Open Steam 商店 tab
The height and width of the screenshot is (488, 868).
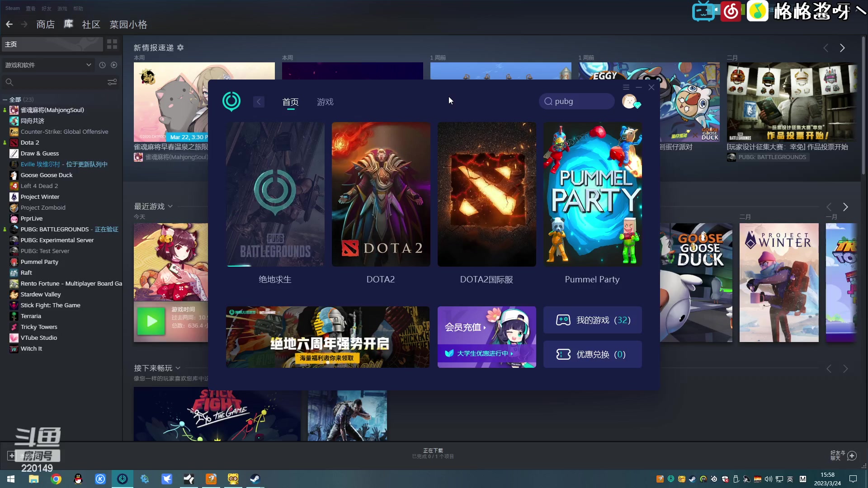(x=45, y=24)
